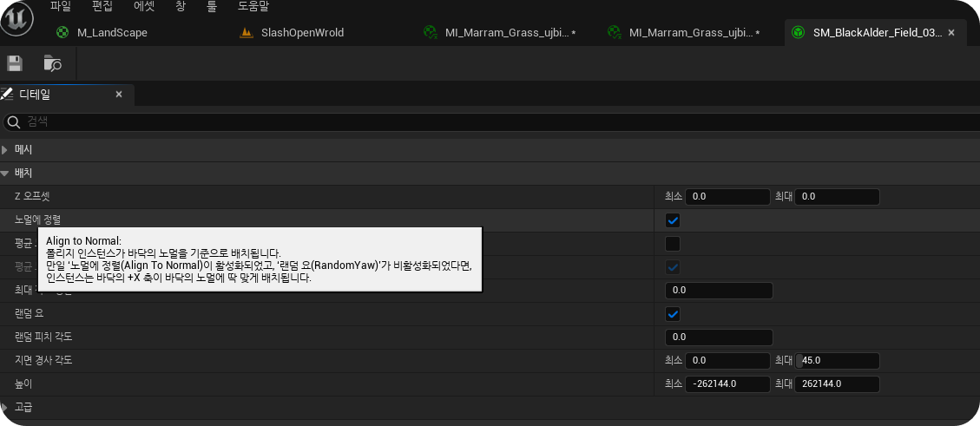The height and width of the screenshot is (426, 980).
Task: Click the 노멀에 정렬 property label
Action: click(38, 220)
